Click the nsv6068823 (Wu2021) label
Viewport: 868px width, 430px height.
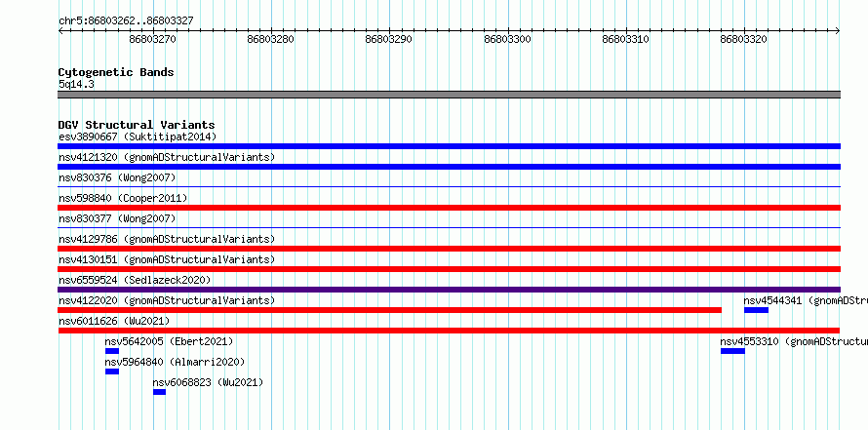click(208, 382)
